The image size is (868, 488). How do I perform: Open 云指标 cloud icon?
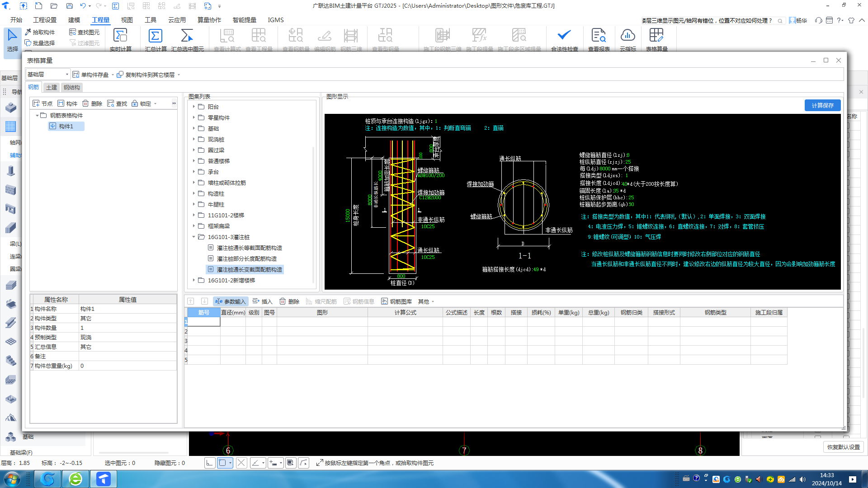627,40
